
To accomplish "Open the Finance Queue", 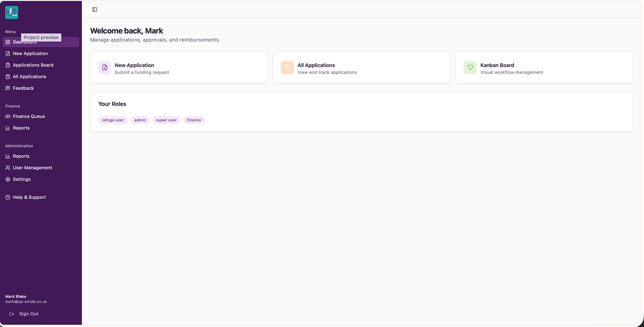I will point(41,117).
